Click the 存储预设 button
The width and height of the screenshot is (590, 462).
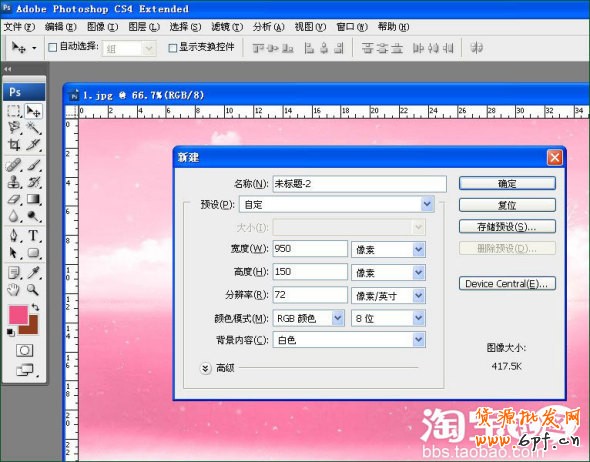pos(507,227)
